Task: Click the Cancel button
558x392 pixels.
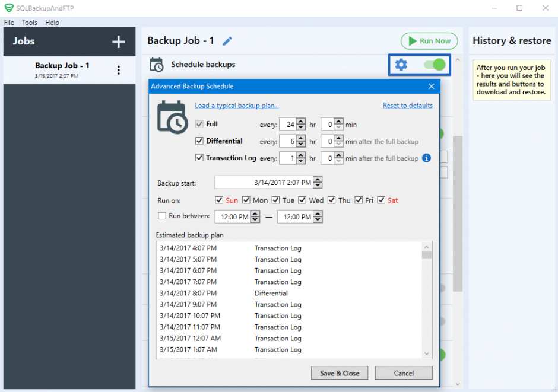Action: point(404,373)
